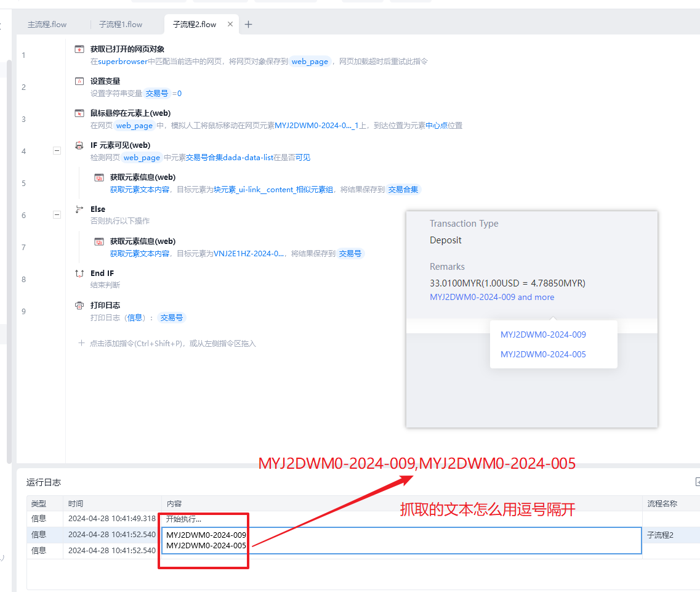Click the 获取元素信息(web) icon on line 5

pyautogui.click(x=99, y=177)
